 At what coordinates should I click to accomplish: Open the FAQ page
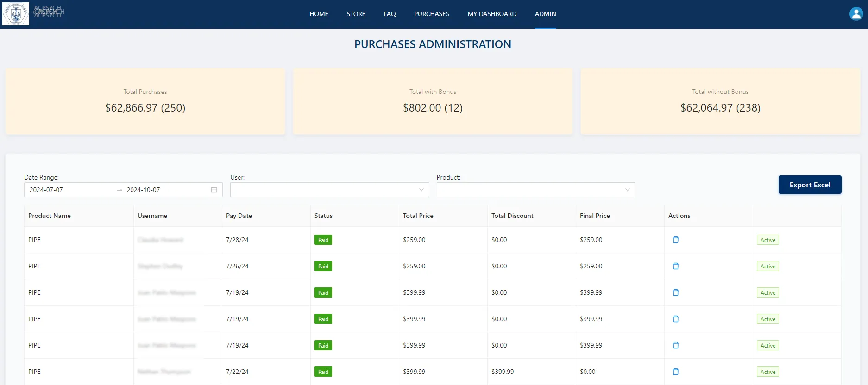(390, 14)
